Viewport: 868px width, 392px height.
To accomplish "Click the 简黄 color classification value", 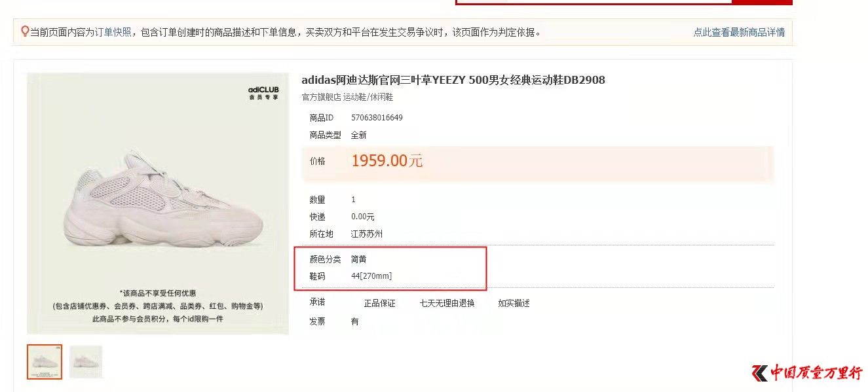I will [359, 259].
